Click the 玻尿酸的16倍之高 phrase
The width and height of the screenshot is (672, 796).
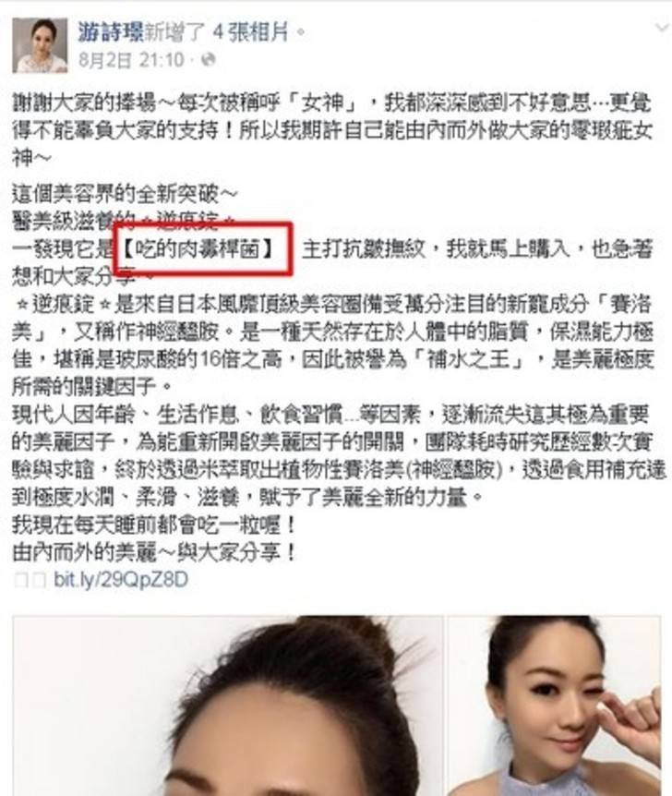[209, 360]
